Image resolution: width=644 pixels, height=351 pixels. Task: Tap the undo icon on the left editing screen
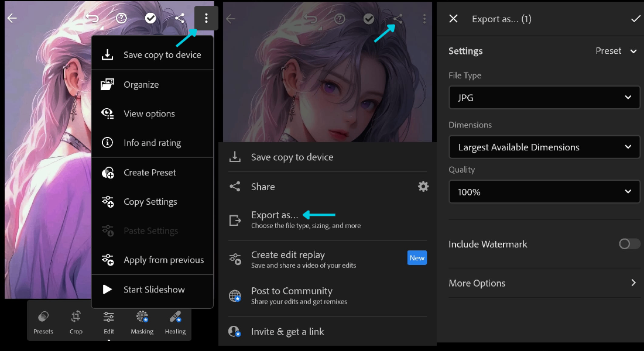93,18
